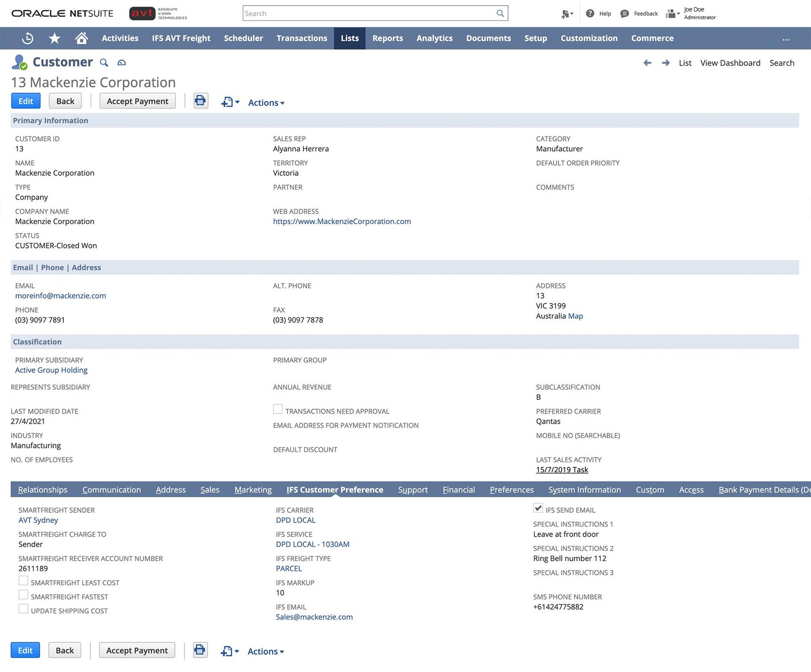
Task: Open the Feedback speech bubble icon
Action: point(624,14)
